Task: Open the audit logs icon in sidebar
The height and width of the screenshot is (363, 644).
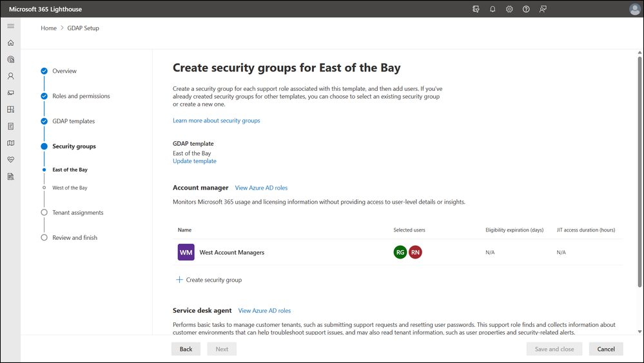Action: pos(11,177)
